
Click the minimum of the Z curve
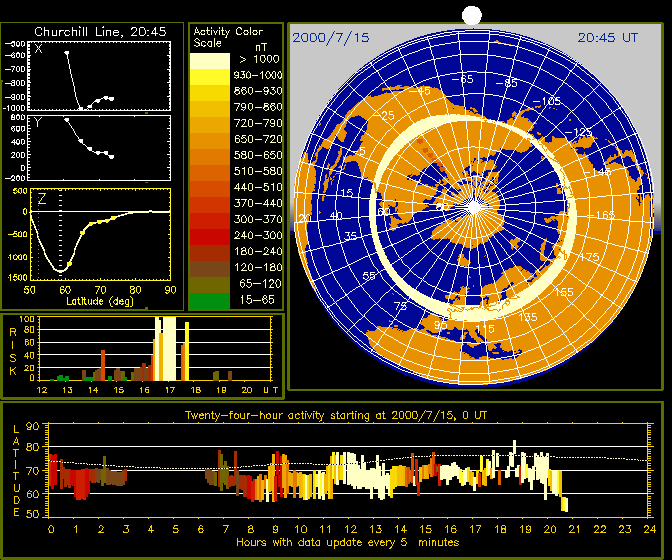[60, 270]
